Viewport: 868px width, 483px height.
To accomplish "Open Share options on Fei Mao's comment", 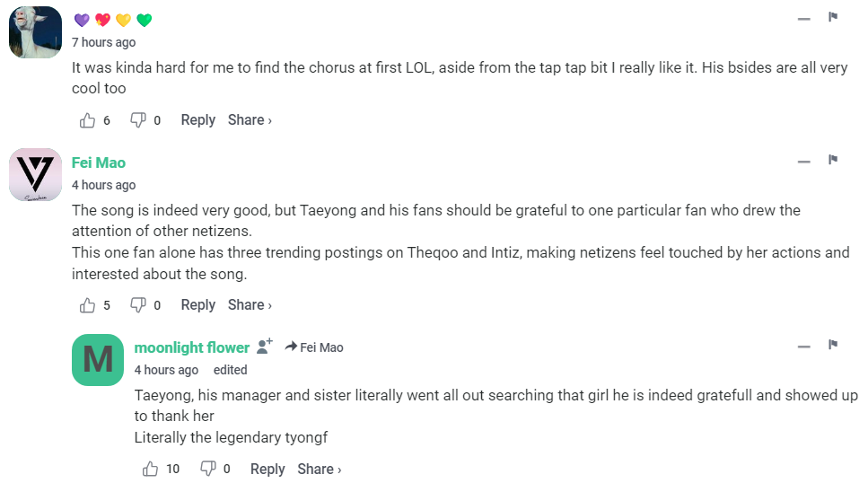I will 250,305.
